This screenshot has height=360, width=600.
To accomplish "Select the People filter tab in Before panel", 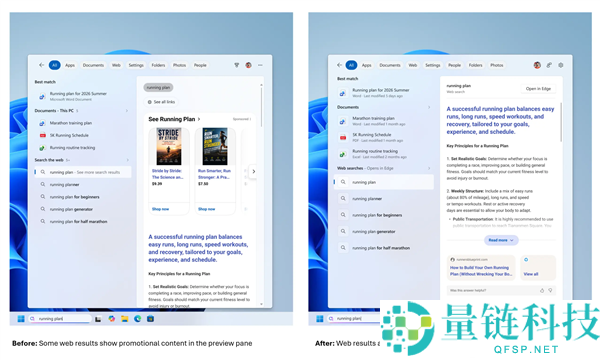I will click(200, 65).
